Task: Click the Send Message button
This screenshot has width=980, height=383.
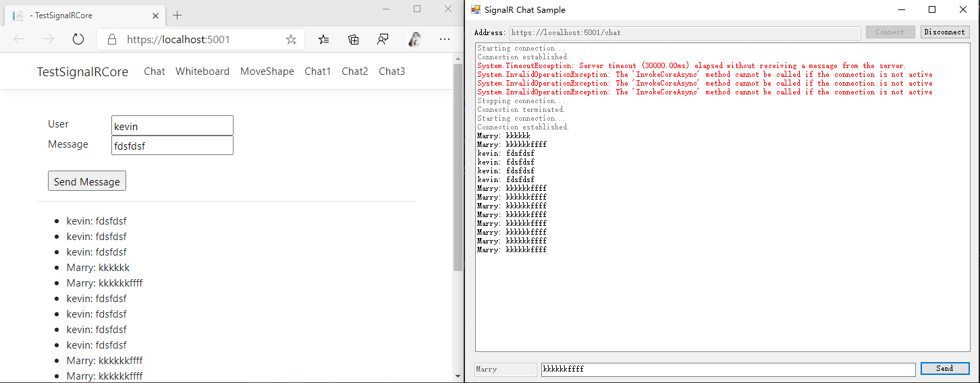Action: 87,181
